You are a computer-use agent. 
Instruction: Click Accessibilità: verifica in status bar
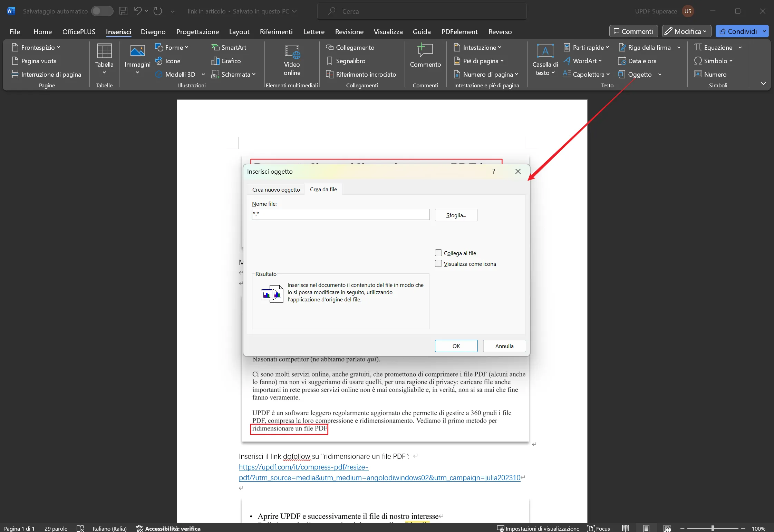[168, 528]
